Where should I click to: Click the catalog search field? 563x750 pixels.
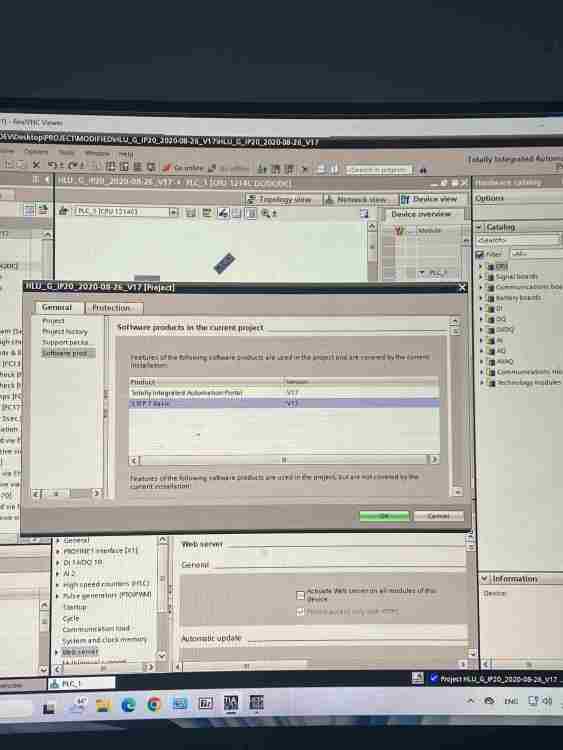518,240
